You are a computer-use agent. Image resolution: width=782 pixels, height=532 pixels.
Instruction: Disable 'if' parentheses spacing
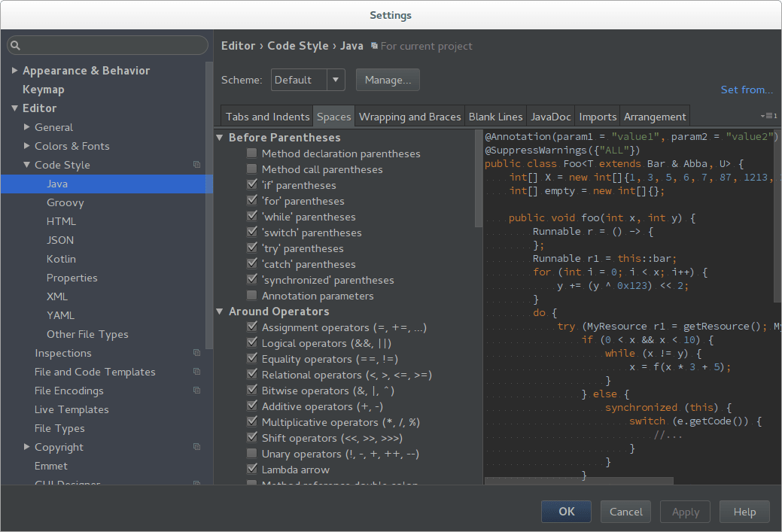pyautogui.click(x=251, y=185)
